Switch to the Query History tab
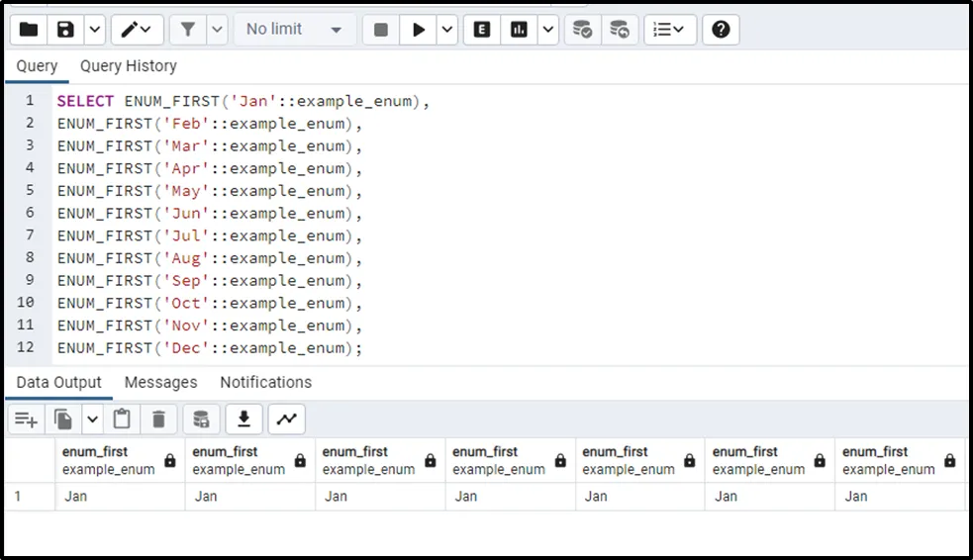 128,66
